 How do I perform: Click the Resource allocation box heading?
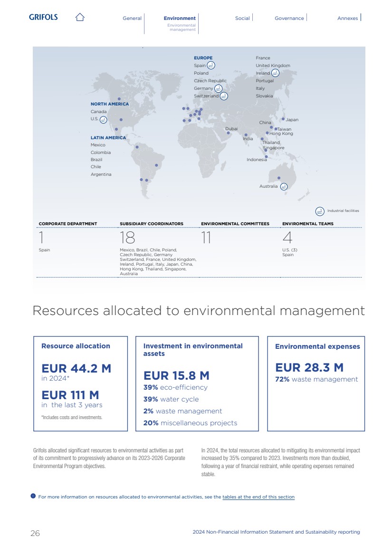point(76,346)
